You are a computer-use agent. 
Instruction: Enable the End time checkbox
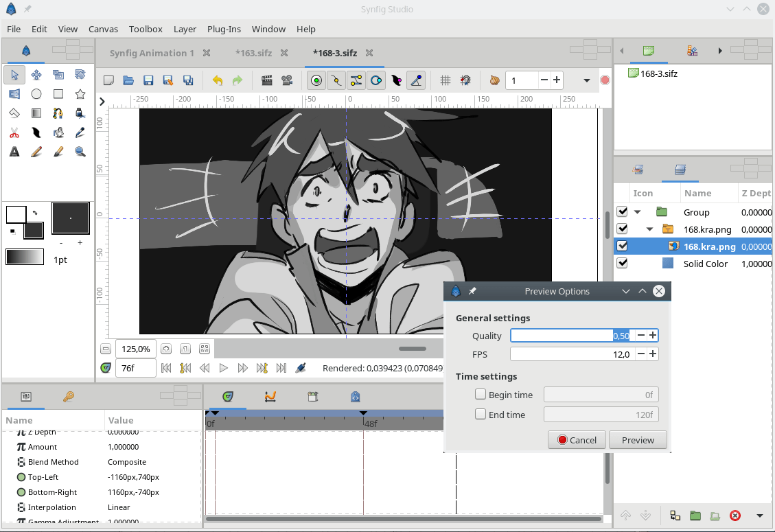[481, 415]
